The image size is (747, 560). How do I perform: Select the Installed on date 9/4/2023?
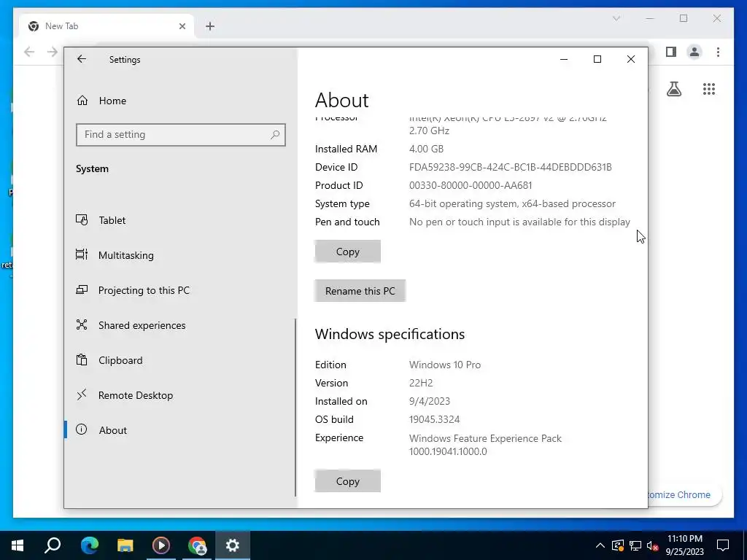429,401
